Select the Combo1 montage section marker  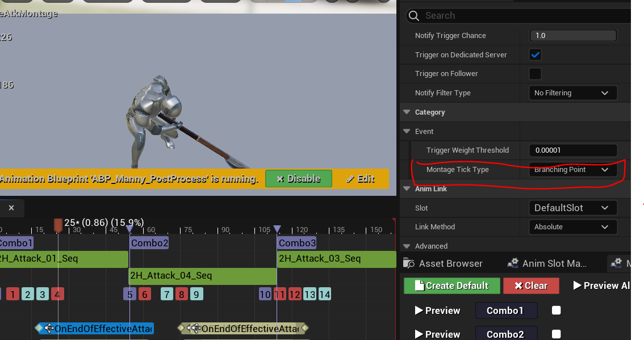point(16,243)
